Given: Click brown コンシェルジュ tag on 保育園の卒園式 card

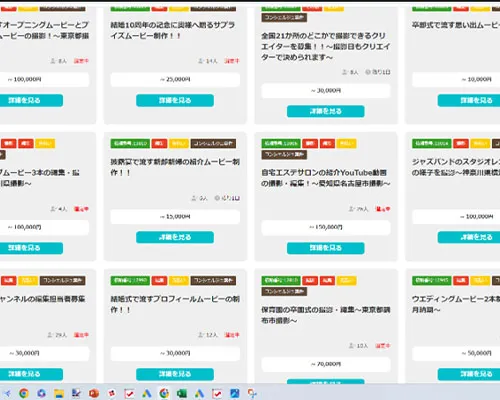Looking at the screenshot, I should coord(284,292).
